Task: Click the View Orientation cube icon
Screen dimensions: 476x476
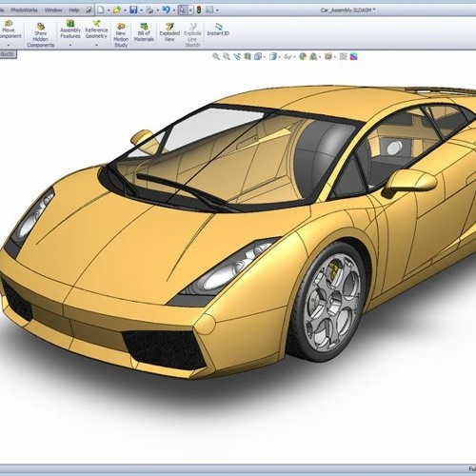Action: (x=258, y=56)
